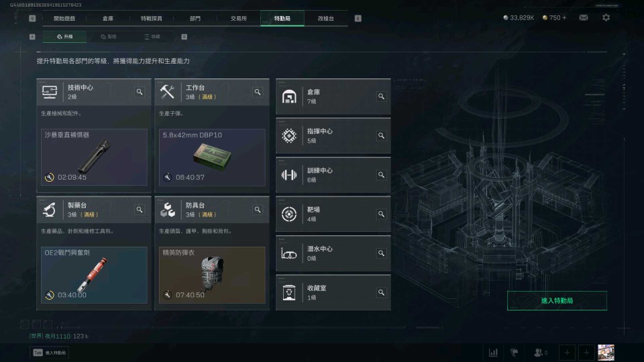Expand the 潛水中心 entry
Viewport: 644px width, 362px height.
[333, 253]
